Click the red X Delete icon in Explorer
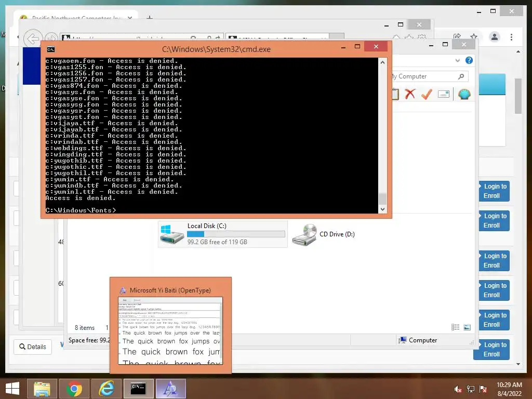532x399 pixels. point(410,94)
